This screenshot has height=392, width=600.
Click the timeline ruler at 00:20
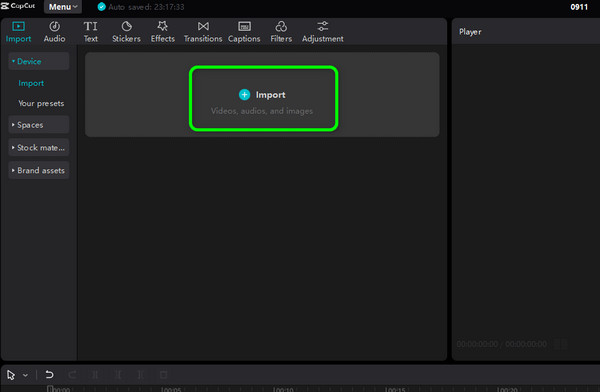507,389
